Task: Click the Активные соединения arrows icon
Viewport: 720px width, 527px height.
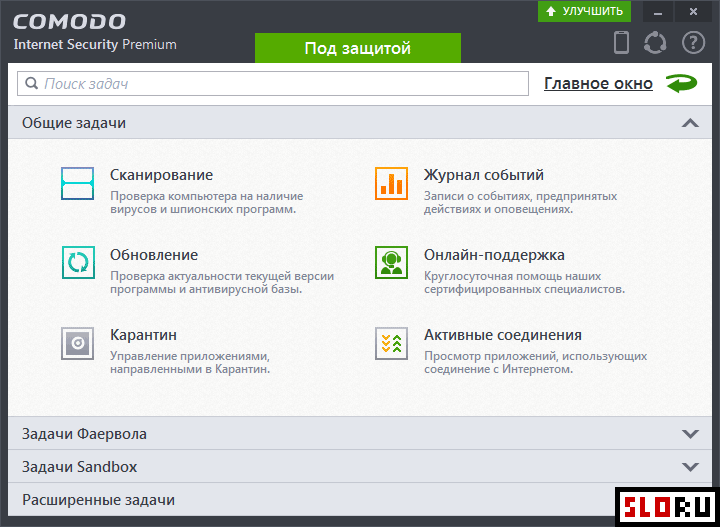Action: pyautogui.click(x=391, y=343)
